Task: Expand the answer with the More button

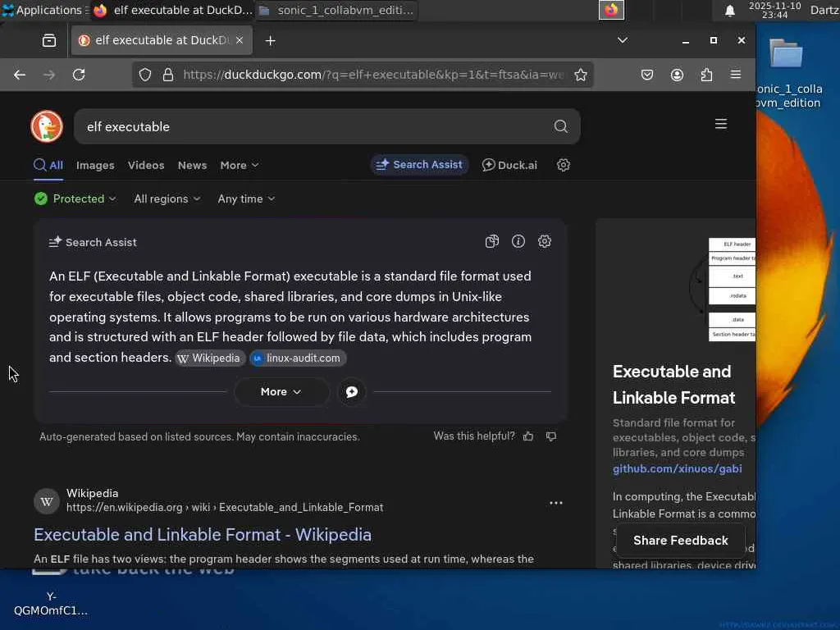Action: point(281,392)
